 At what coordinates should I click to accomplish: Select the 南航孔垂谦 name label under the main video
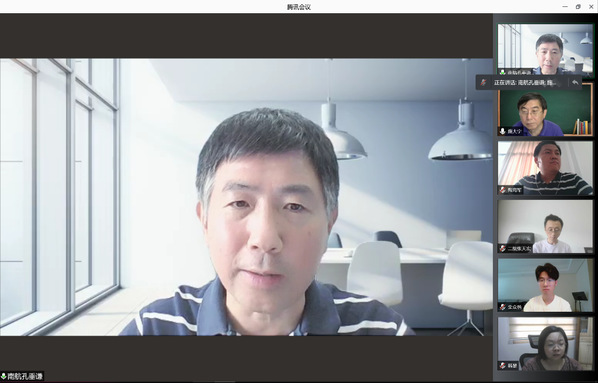coord(25,377)
